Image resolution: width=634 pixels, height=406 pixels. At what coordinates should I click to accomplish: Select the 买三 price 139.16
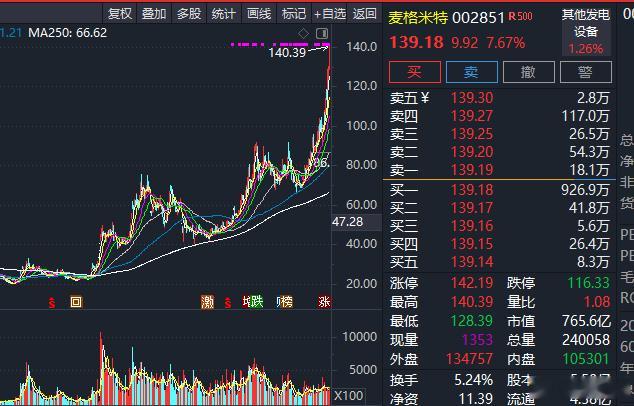click(472, 226)
